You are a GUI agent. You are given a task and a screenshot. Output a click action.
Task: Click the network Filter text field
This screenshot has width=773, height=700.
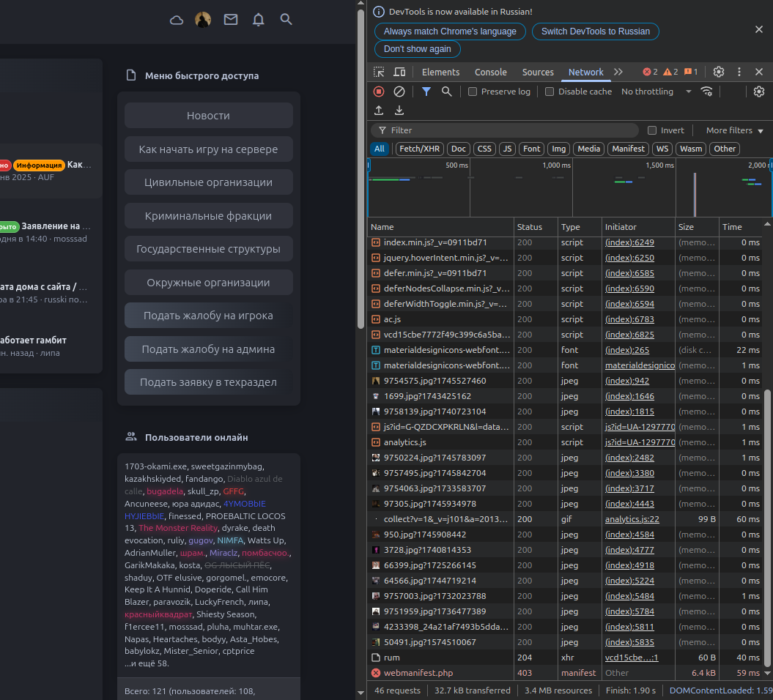click(x=506, y=130)
